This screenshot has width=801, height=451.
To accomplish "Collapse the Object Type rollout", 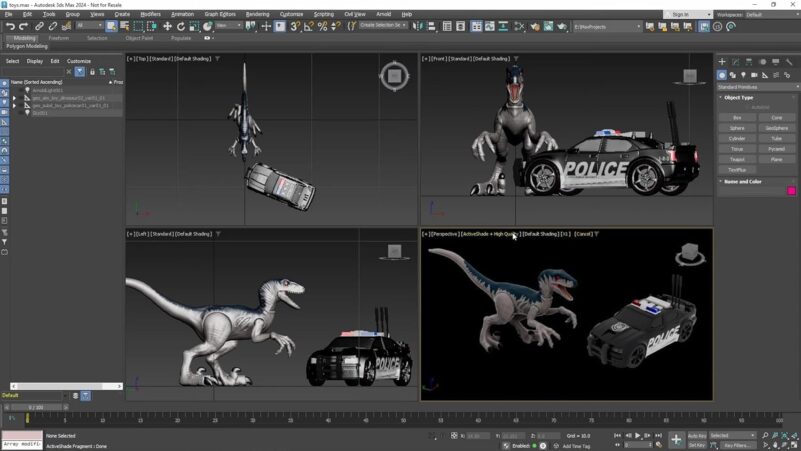I will [x=738, y=98].
